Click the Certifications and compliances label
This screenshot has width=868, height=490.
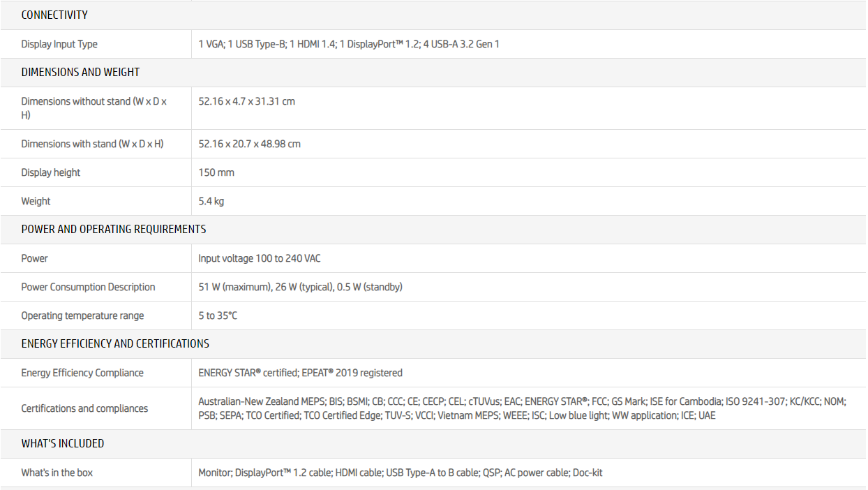84,408
